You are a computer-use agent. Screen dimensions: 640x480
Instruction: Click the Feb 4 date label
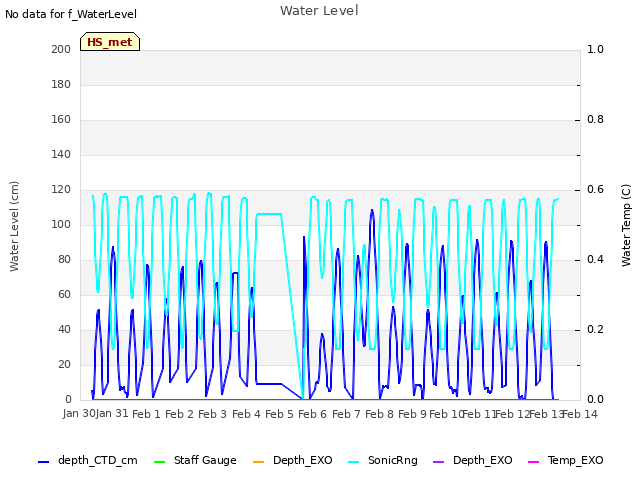pyautogui.click(x=246, y=414)
